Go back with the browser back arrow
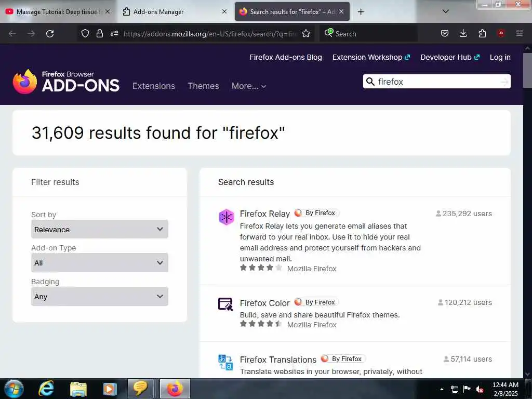Image resolution: width=532 pixels, height=399 pixels. click(12, 34)
